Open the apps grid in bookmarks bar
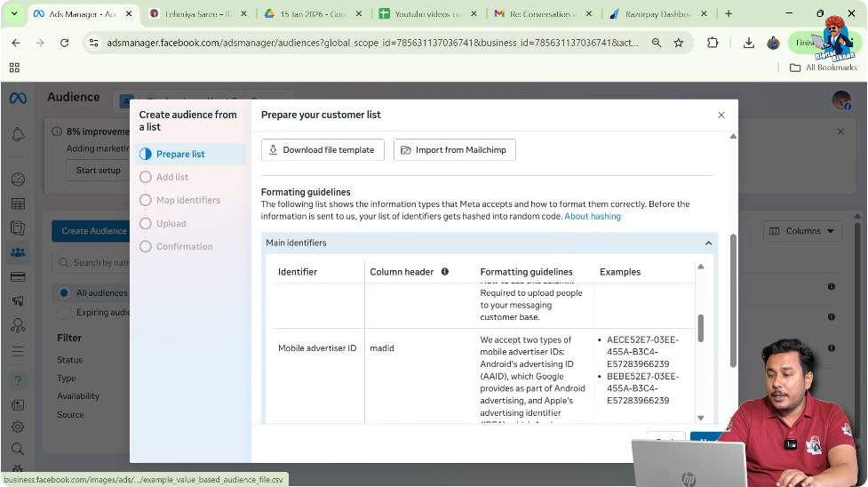The width and height of the screenshot is (868, 487). 14,68
